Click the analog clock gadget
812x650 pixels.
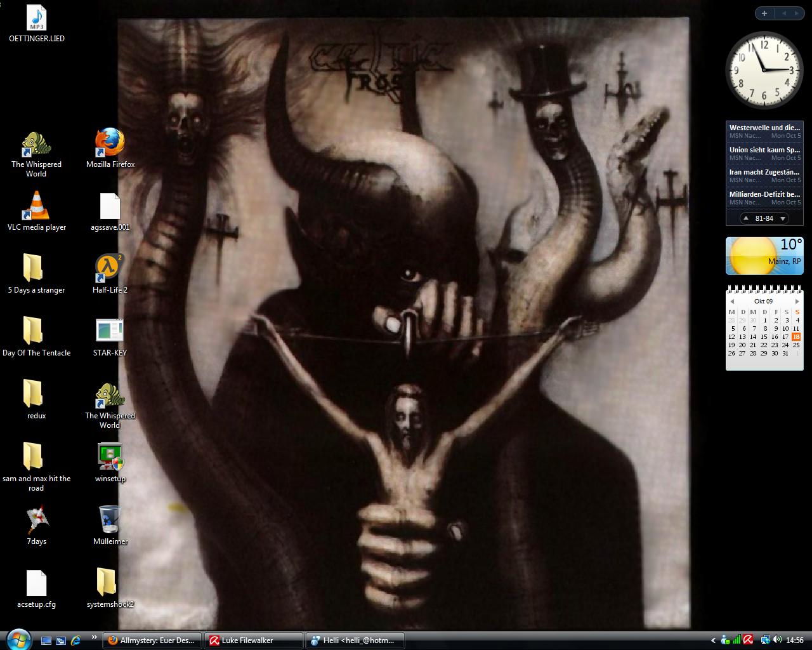(x=764, y=69)
